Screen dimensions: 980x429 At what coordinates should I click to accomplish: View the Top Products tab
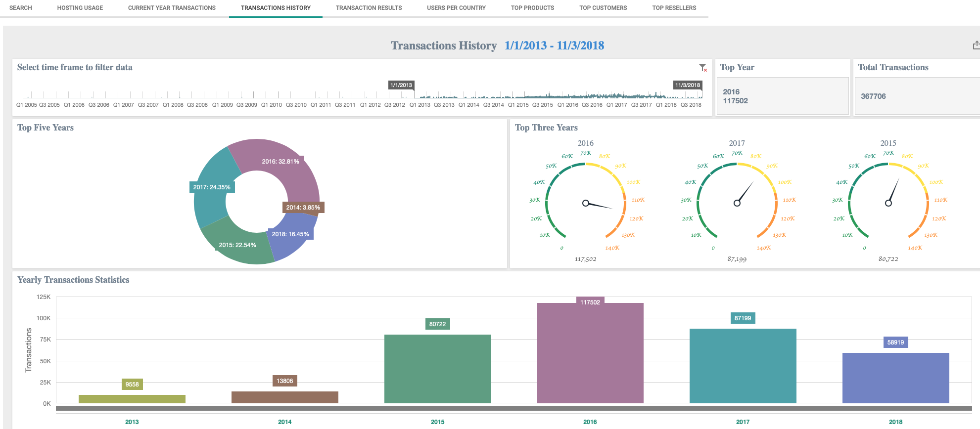tap(532, 8)
